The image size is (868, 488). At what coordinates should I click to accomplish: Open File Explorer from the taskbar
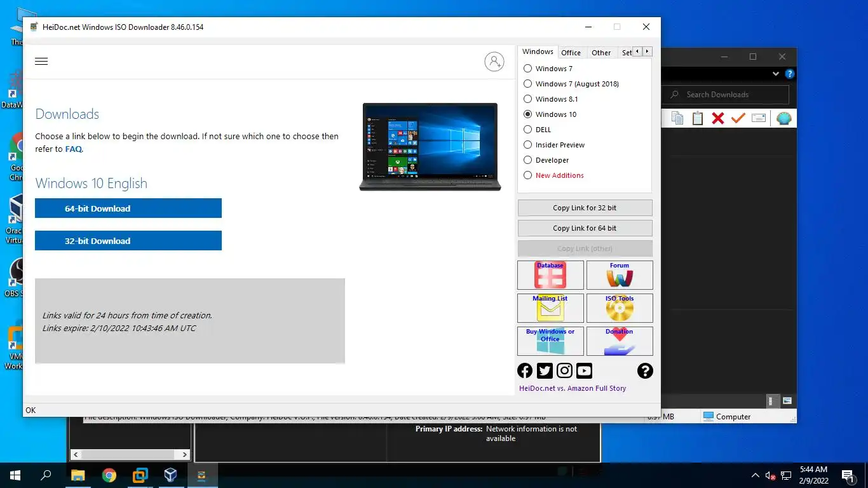(78, 475)
